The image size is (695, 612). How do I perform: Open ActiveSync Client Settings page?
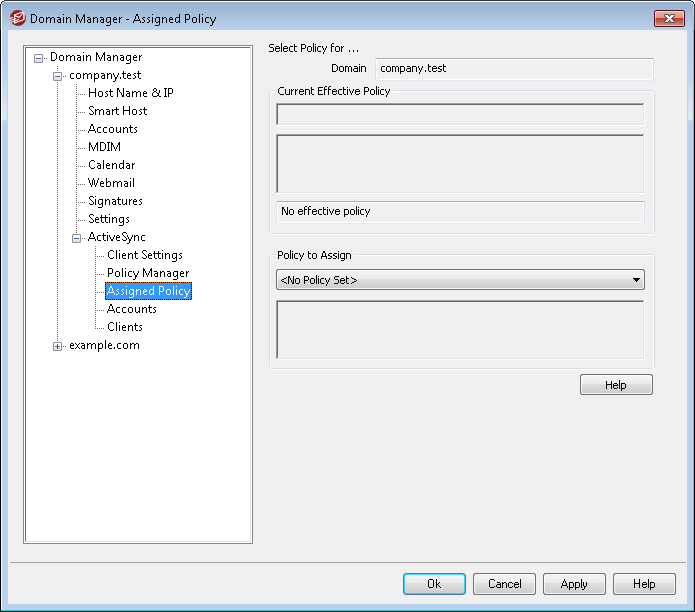point(145,255)
